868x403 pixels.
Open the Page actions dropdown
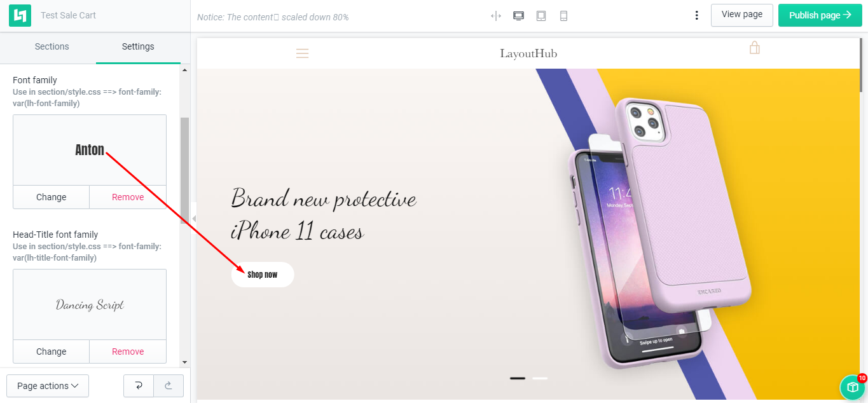48,386
